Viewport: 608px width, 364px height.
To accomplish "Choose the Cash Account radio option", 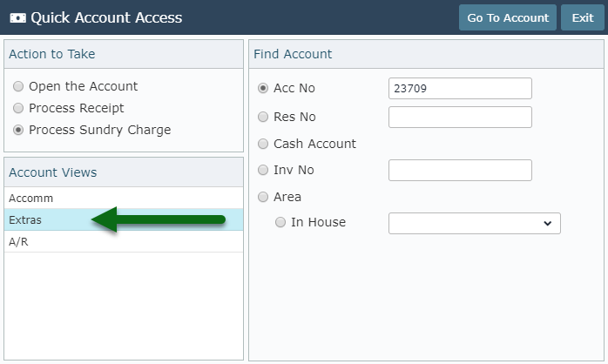I will [x=263, y=144].
